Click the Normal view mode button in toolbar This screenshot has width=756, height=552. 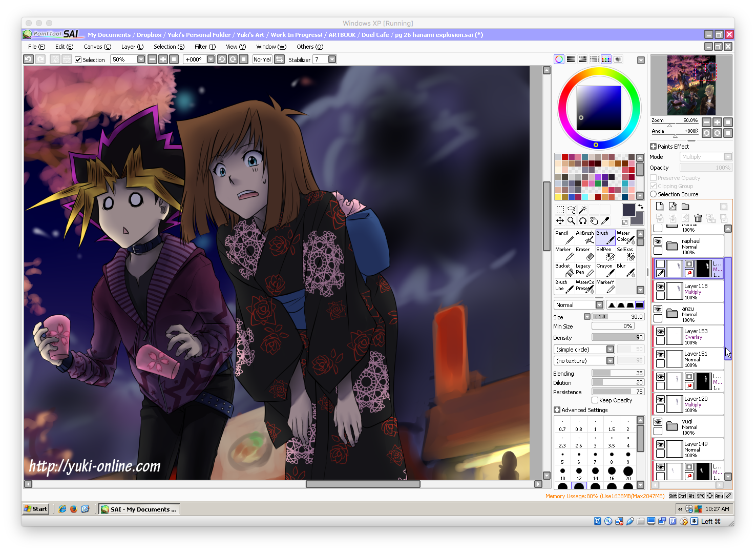pyautogui.click(x=262, y=59)
